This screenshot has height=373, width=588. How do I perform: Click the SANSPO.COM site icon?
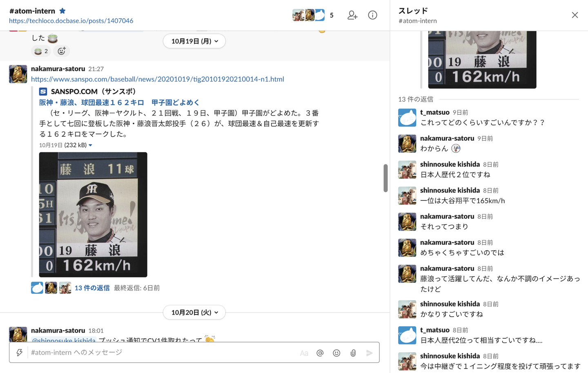tap(43, 92)
